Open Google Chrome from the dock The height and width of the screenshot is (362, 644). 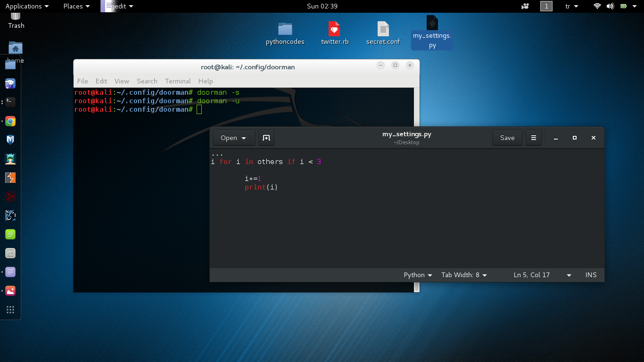click(x=10, y=122)
